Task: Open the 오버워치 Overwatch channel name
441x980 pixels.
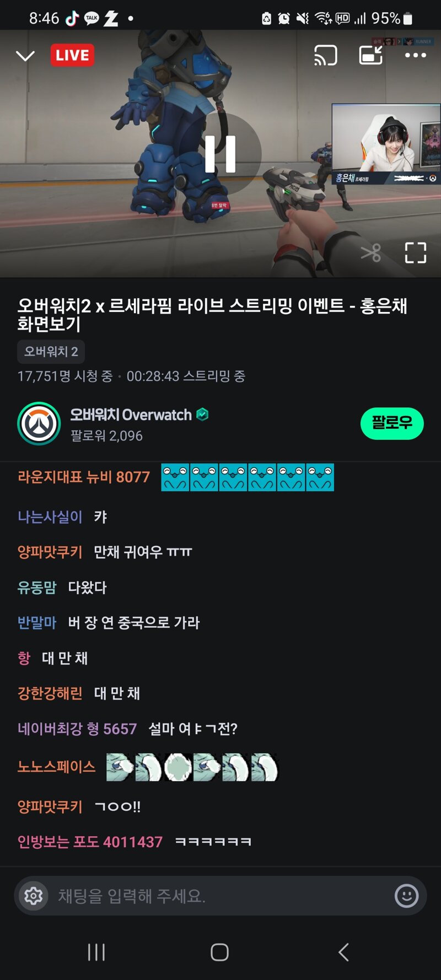Action: coord(131,414)
